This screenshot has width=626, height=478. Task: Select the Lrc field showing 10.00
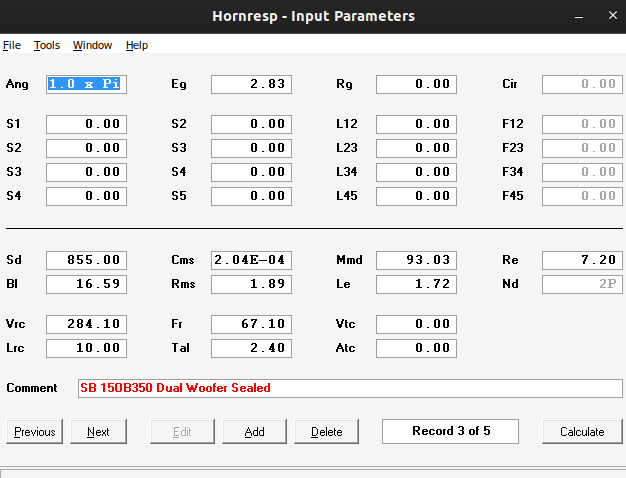coord(86,348)
